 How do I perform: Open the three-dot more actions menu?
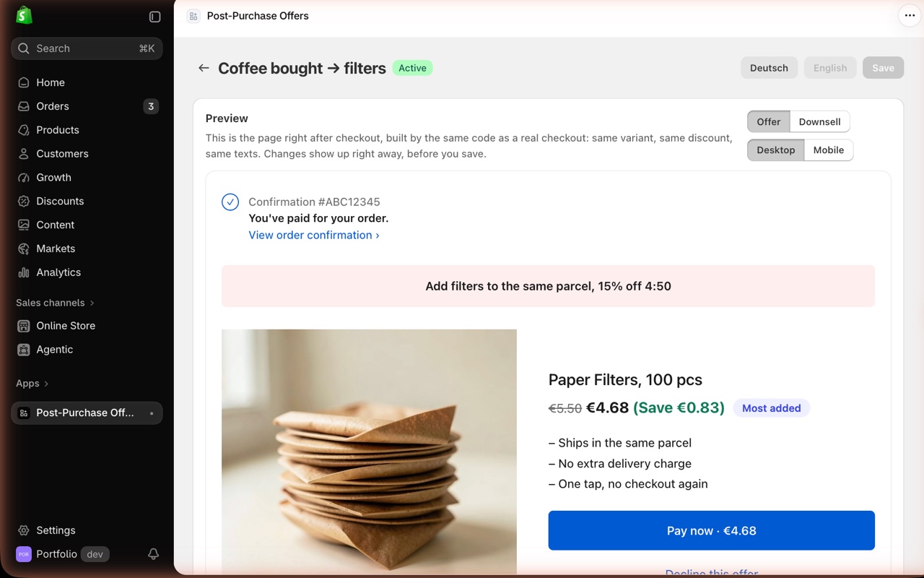910,16
